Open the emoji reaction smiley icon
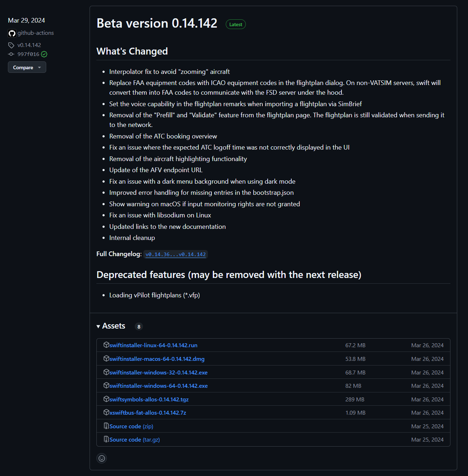 coord(101,458)
